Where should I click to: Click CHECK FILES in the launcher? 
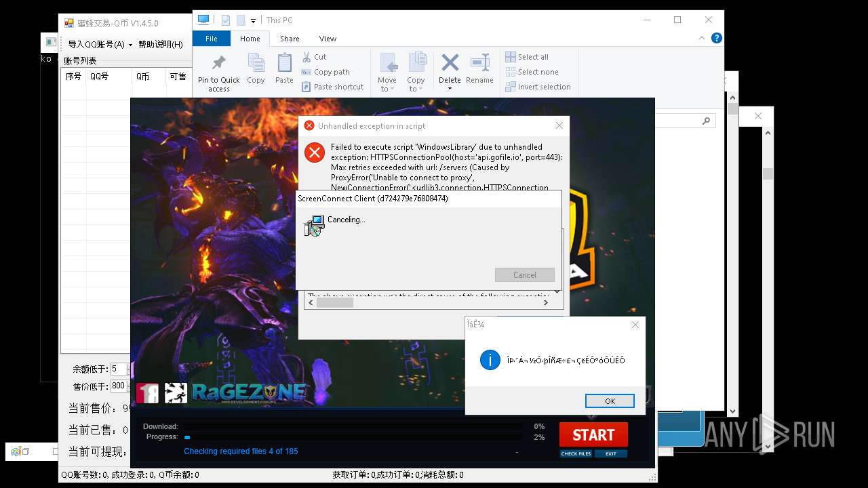(576, 453)
